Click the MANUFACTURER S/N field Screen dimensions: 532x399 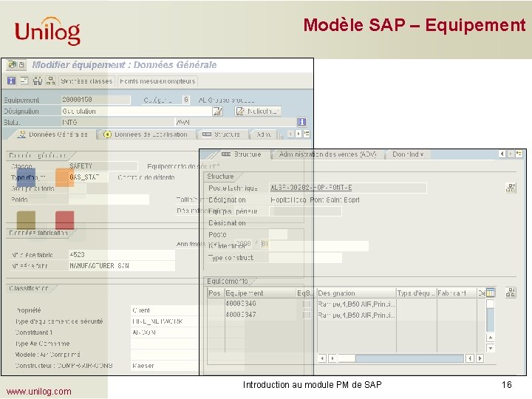pos(121,266)
